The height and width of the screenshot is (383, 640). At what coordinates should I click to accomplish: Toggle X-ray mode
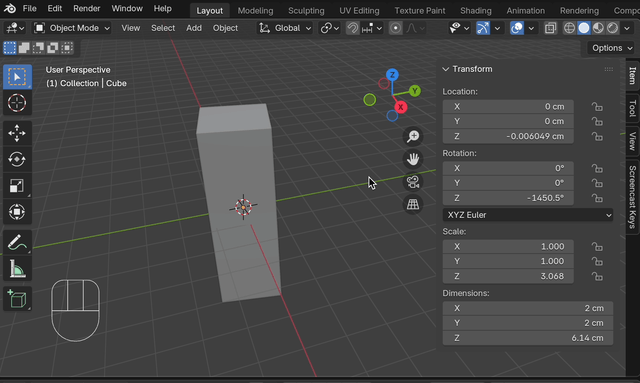pos(550,28)
